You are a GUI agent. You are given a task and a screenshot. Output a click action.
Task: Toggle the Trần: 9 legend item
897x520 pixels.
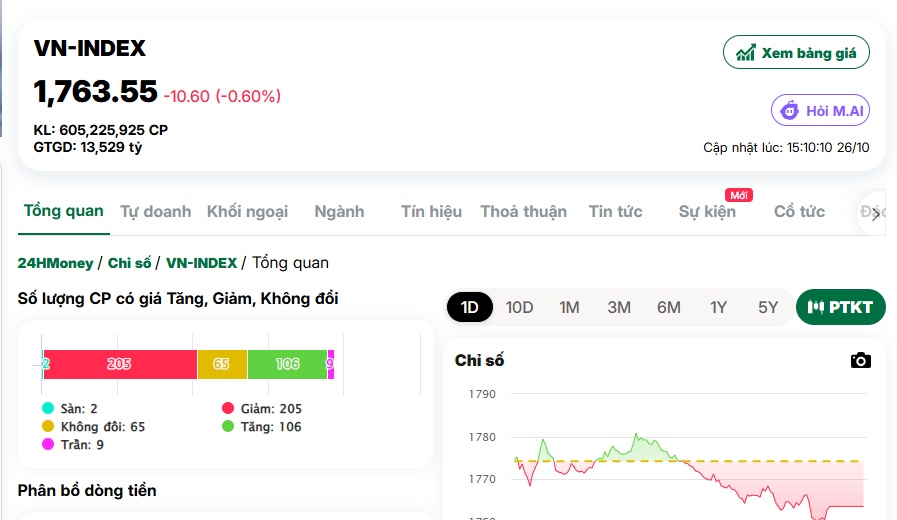click(73, 444)
